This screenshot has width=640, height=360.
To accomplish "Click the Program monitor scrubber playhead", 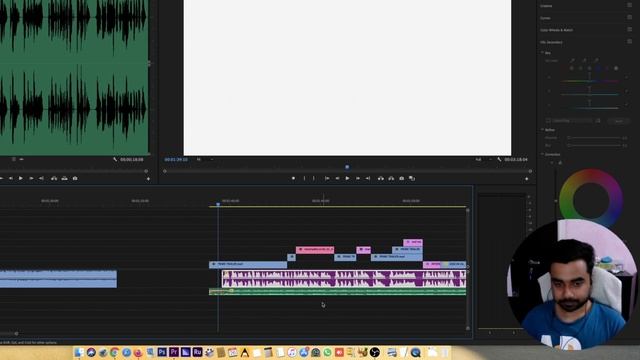I will coord(347,167).
